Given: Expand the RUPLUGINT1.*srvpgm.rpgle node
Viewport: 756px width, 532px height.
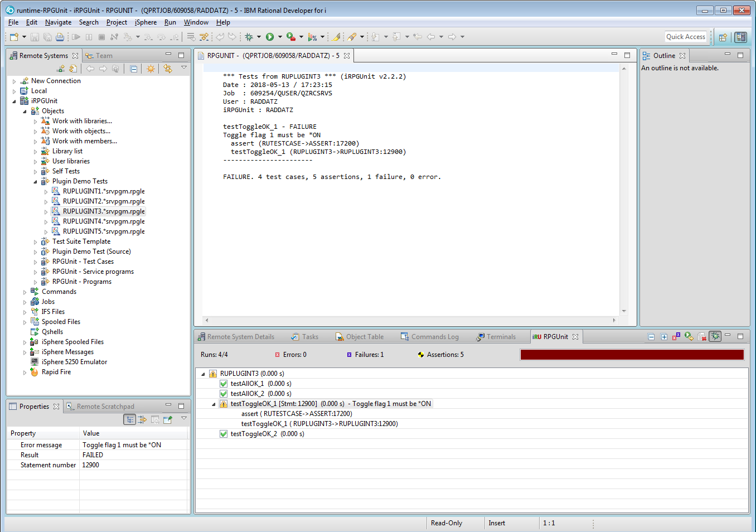Looking at the screenshot, I should [47, 191].
